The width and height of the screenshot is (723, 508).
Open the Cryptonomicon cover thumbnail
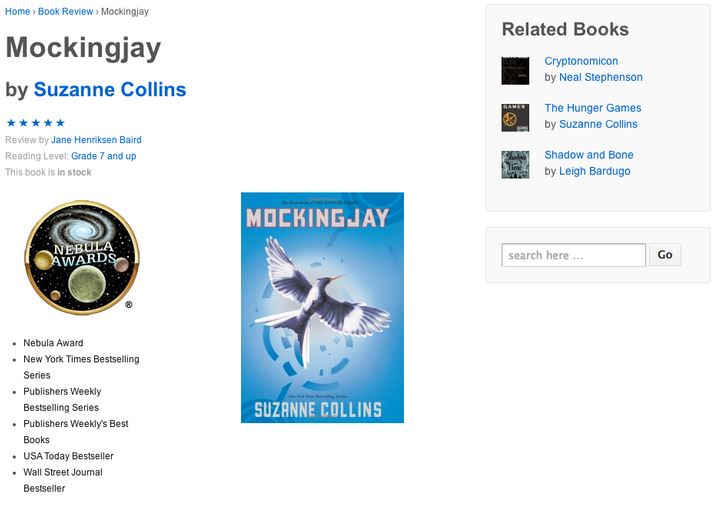(515, 71)
